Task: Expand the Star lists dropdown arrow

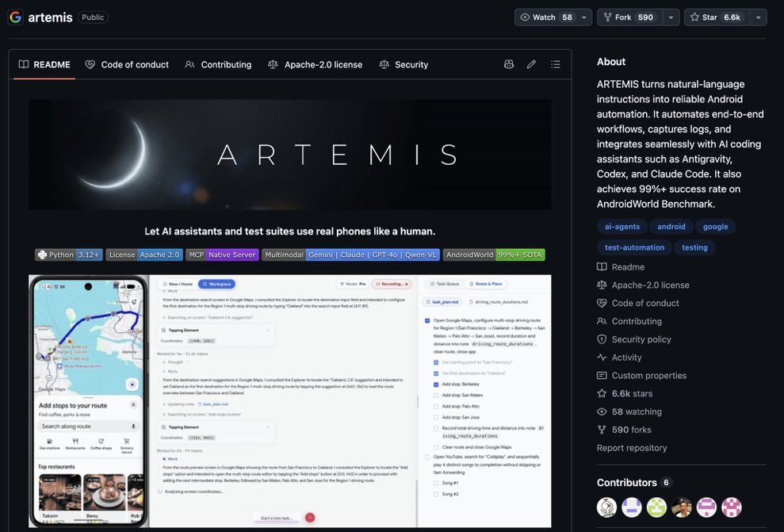Action: point(759,17)
